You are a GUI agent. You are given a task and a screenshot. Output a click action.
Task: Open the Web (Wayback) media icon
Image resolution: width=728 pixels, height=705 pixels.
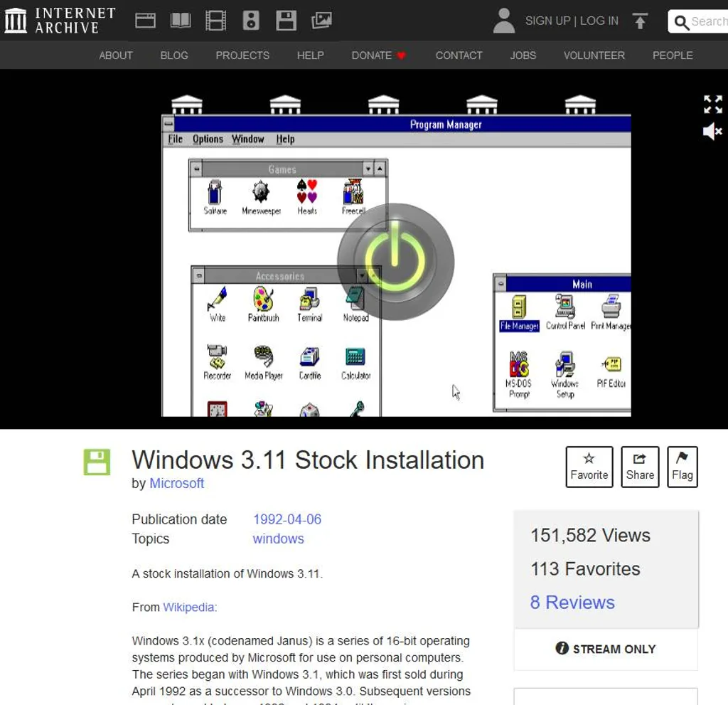click(145, 21)
